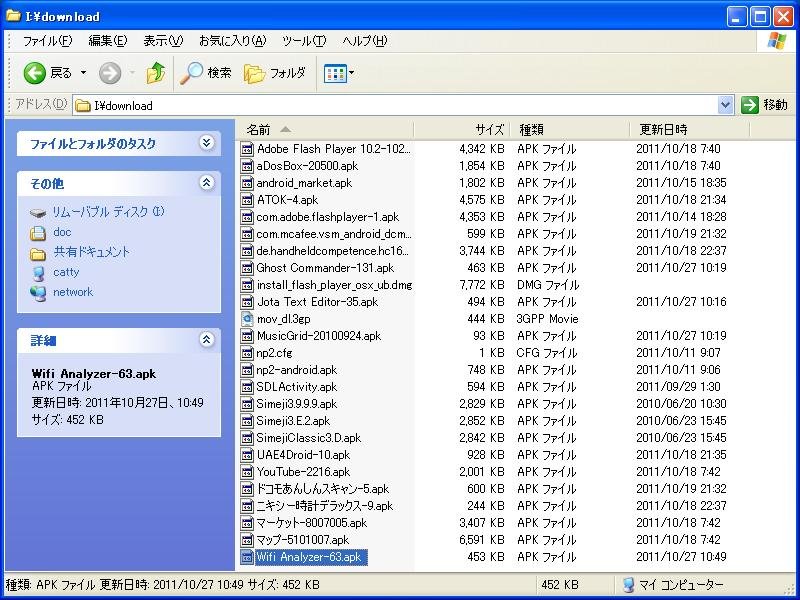This screenshot has height=600, width=800.
Task: Collapse the 詳細 panel chevron
Action: [x=206, y=339]
